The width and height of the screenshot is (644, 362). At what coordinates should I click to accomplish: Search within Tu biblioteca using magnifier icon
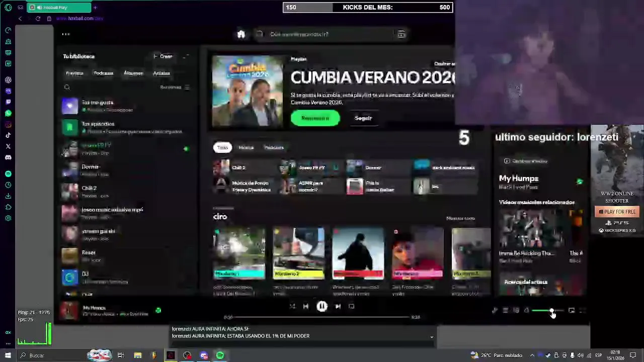67,87
